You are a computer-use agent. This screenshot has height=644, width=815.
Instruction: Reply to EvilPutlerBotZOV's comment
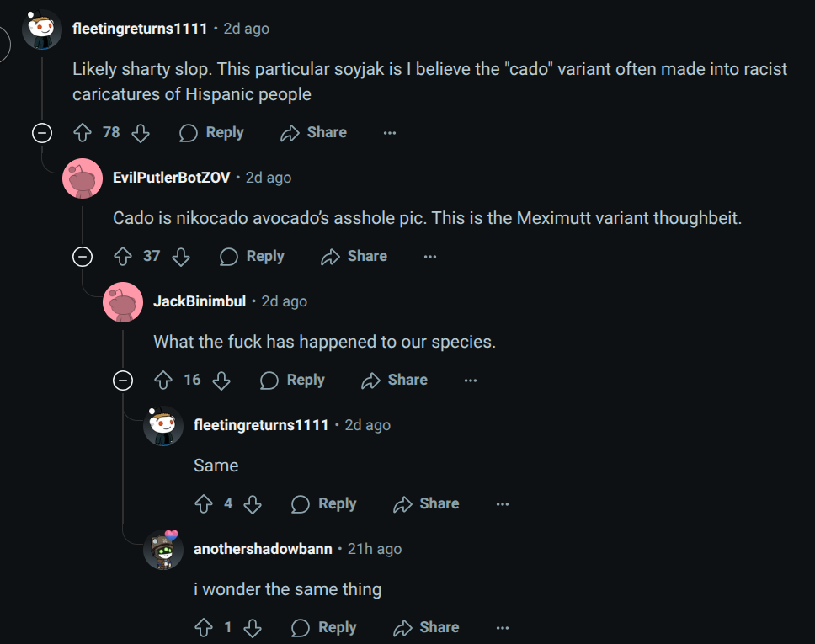click(251, 256)
